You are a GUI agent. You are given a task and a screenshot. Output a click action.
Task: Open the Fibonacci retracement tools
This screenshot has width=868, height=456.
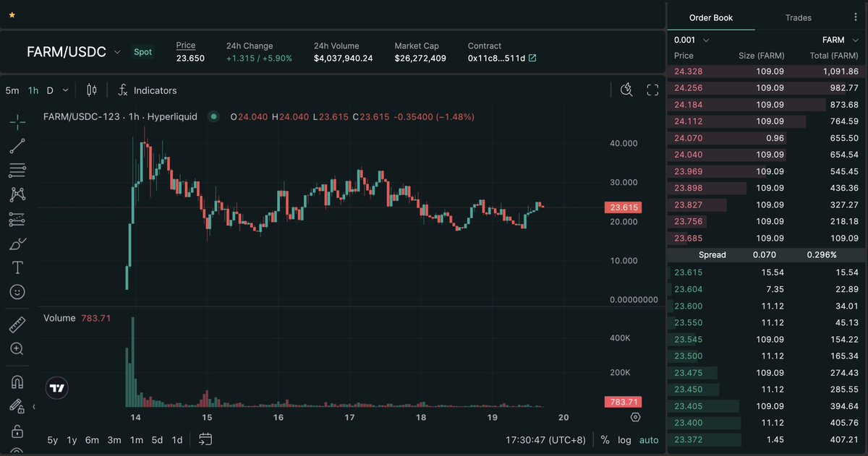click(x=17, y=171)
